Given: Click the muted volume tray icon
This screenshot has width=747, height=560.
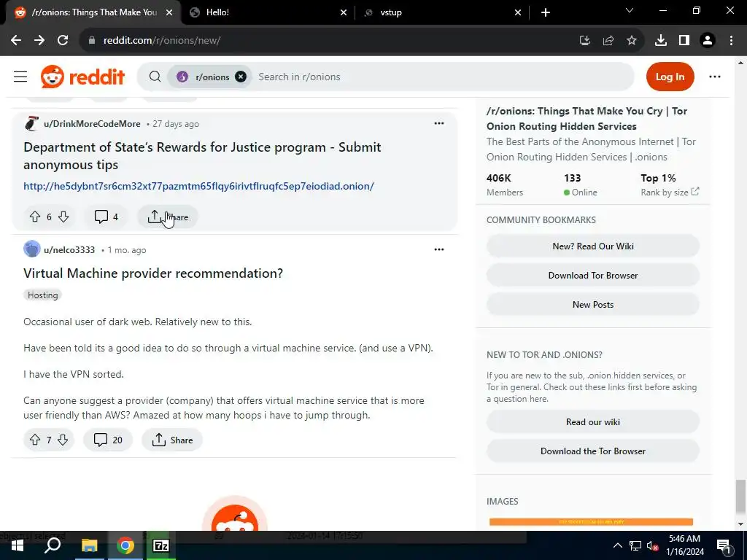Looking at the screenshot, I should click(653, 545).
